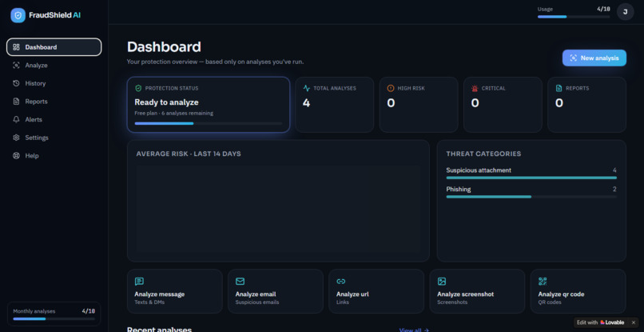Click the Average Risk · Last 14 Days heading
The height and width of the screenshot is (332, 644).
tap(189, 154)
